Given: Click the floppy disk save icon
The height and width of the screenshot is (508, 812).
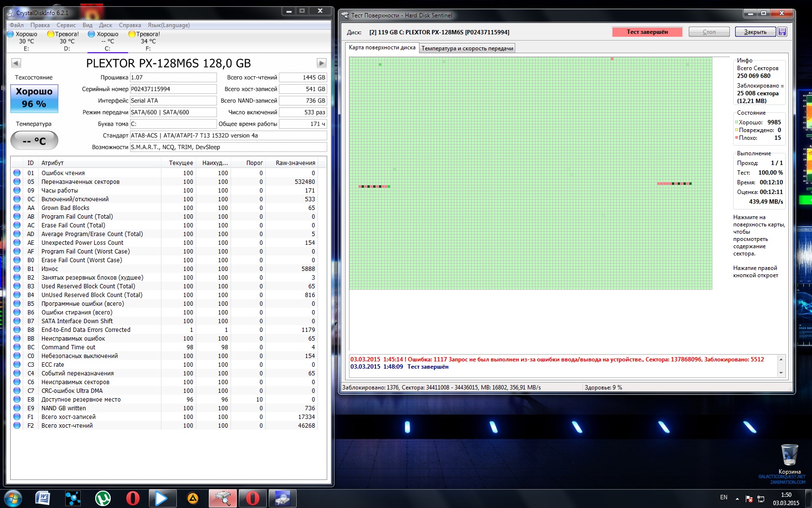Looking at the screenshot, I should coord(783,32).
